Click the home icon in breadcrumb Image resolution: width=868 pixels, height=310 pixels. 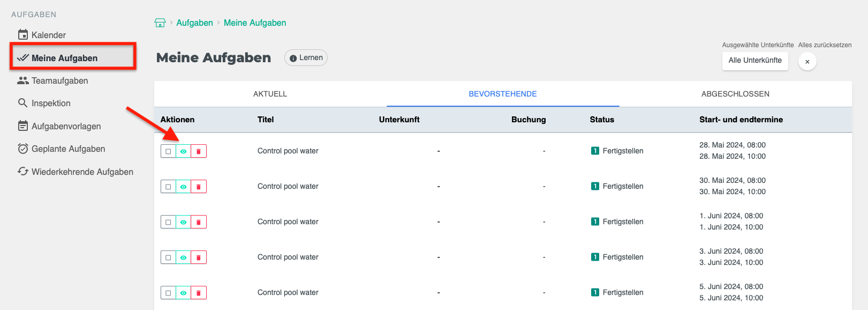(160, 23)
